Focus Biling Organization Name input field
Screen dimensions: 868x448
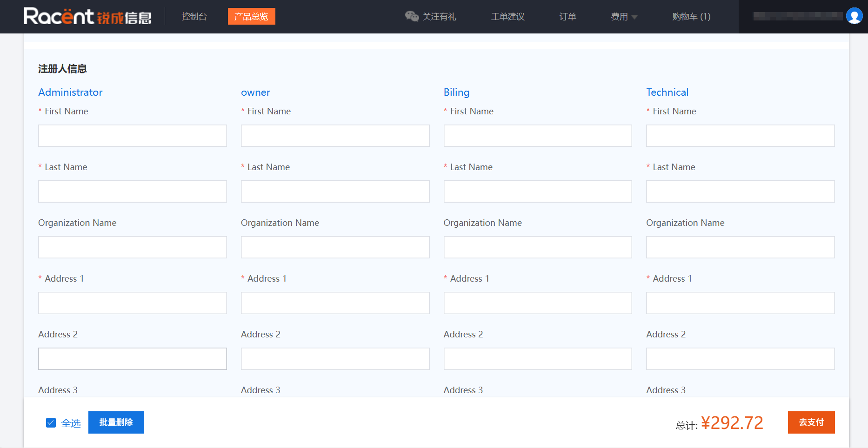pyautogui.click(x=538, y=247)
